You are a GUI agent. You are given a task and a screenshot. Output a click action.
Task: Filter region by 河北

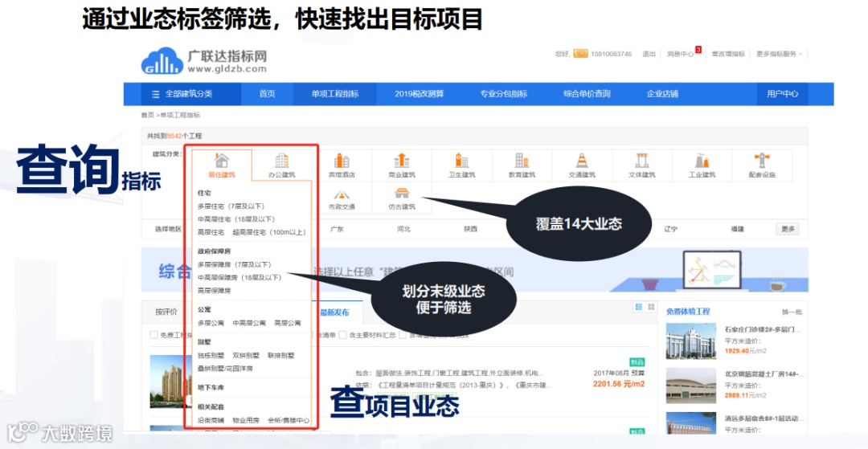tap(403, 229)
